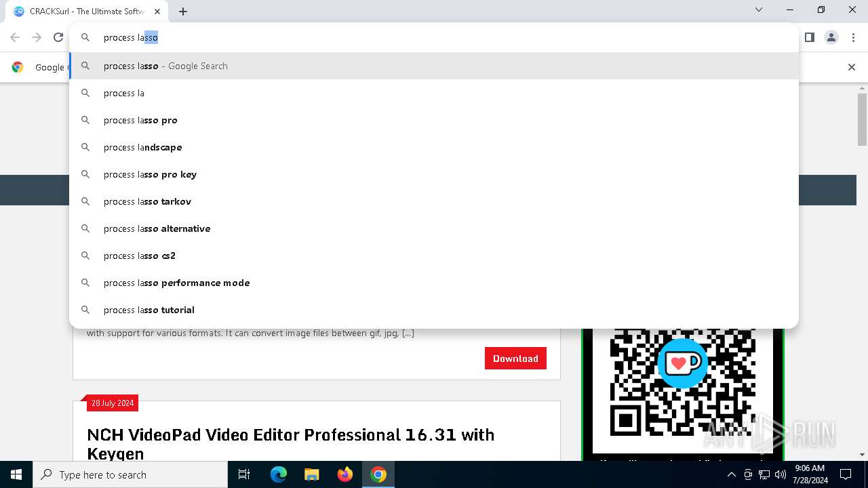This screenshot has height=488, width=868.
Task: Click the browser Back arrow button
Action: point(15,37)
